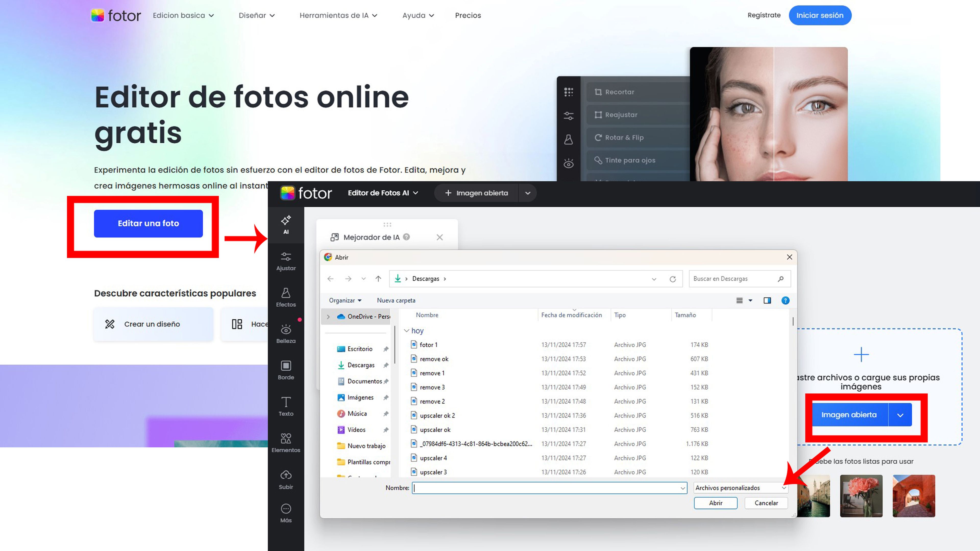Go back in the Abrir file dialog

pyautogui.click(x=330, y=279)
